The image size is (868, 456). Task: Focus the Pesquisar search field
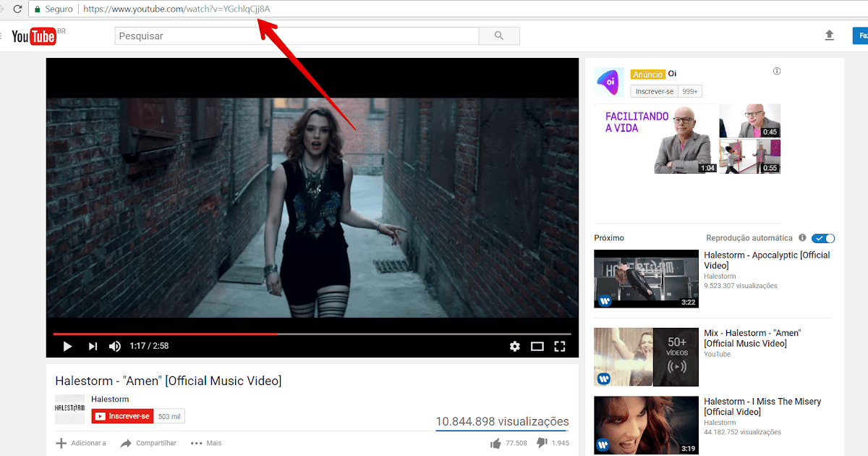(x=297, y=36)
